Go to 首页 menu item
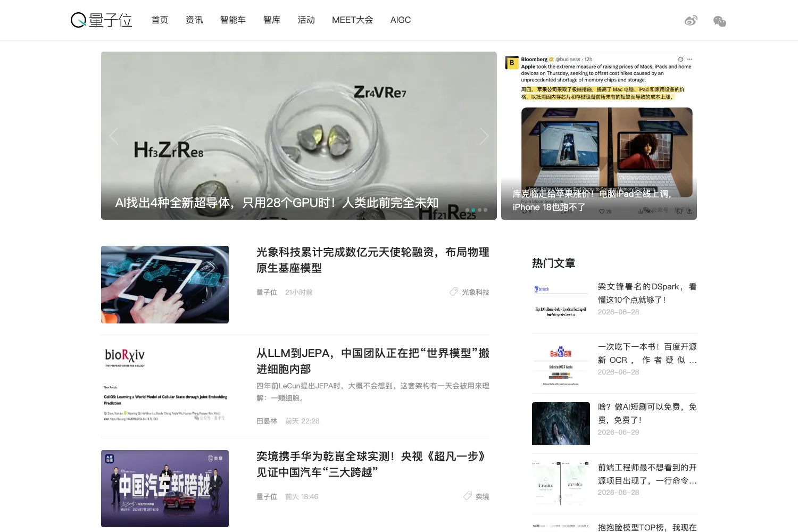The image size is (798, 532). coord(160,20)
